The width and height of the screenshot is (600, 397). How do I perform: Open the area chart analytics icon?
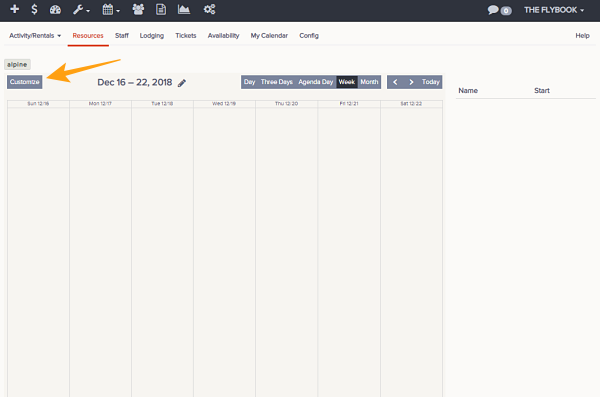[184, 10]
